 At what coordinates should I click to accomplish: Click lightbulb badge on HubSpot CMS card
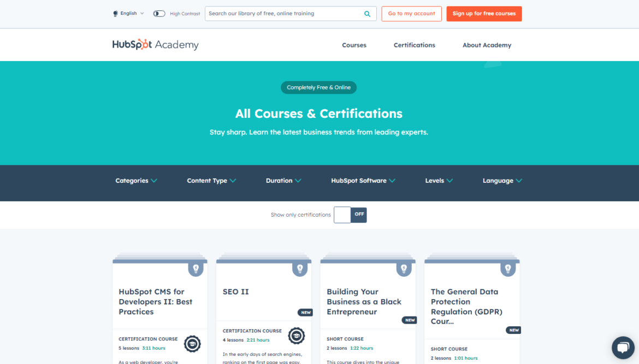click(x=196, y=268)
